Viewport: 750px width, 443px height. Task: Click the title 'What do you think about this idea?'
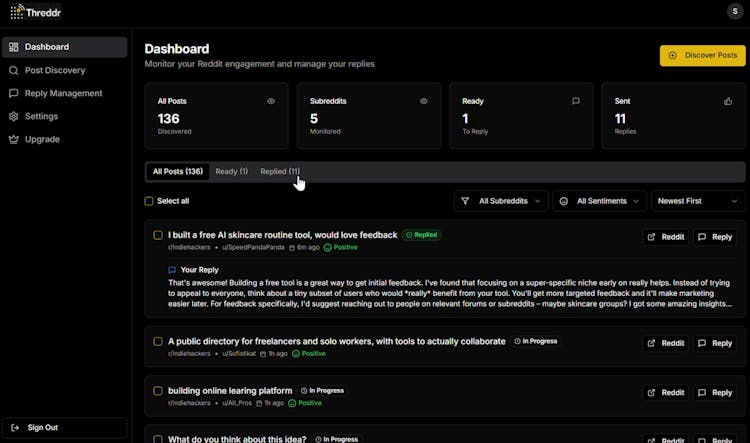click(x=237, y=439)
